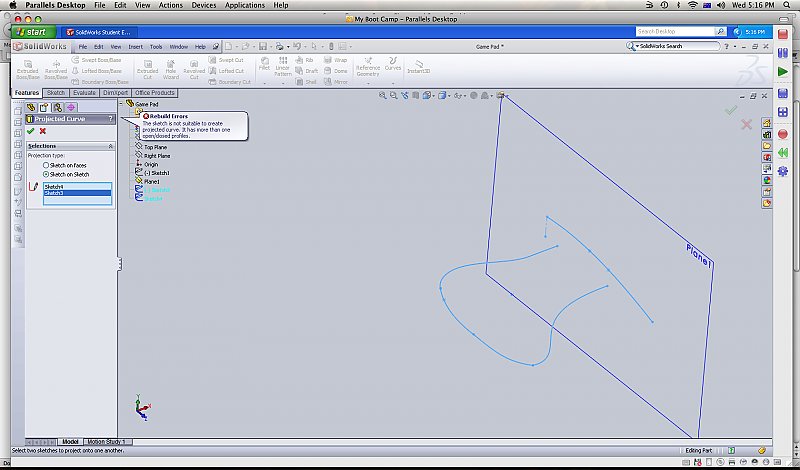
Task: Open the Curves tool
Action: (393, 64)
